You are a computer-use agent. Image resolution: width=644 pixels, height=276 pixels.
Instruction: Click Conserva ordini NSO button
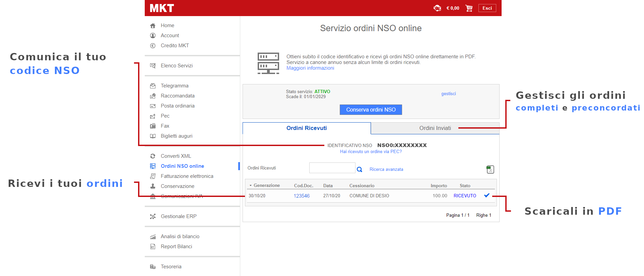[x=371, y=110]
